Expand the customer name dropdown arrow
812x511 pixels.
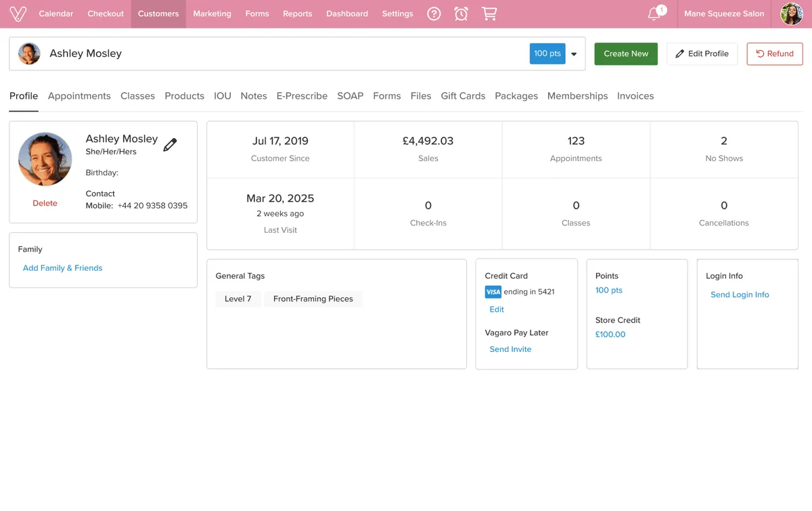574,54
